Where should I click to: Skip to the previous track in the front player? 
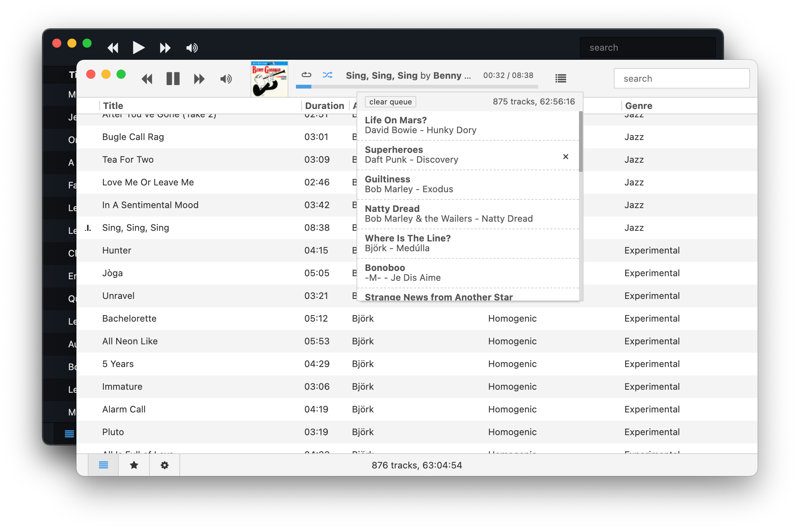pyautogui.click(x=147, y=79)
